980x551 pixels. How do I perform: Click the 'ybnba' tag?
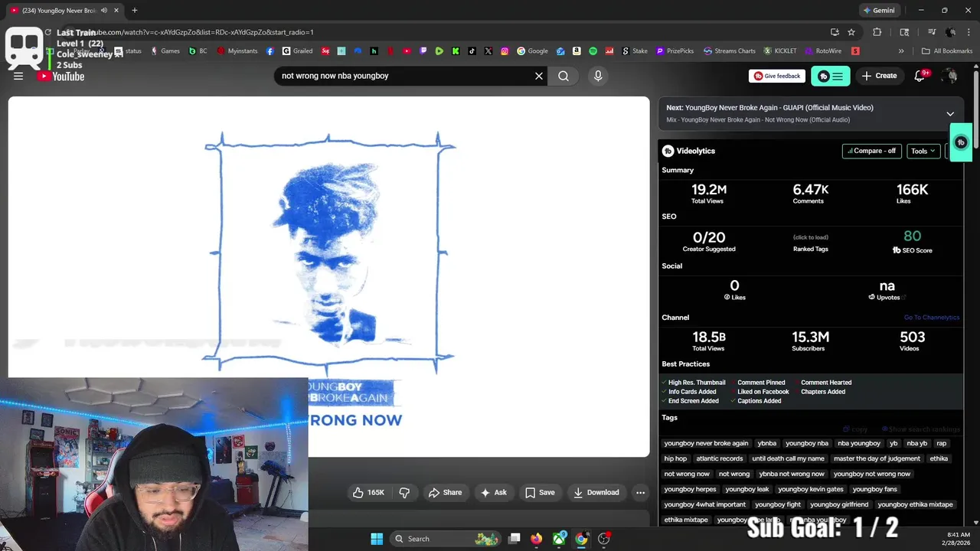766,443
